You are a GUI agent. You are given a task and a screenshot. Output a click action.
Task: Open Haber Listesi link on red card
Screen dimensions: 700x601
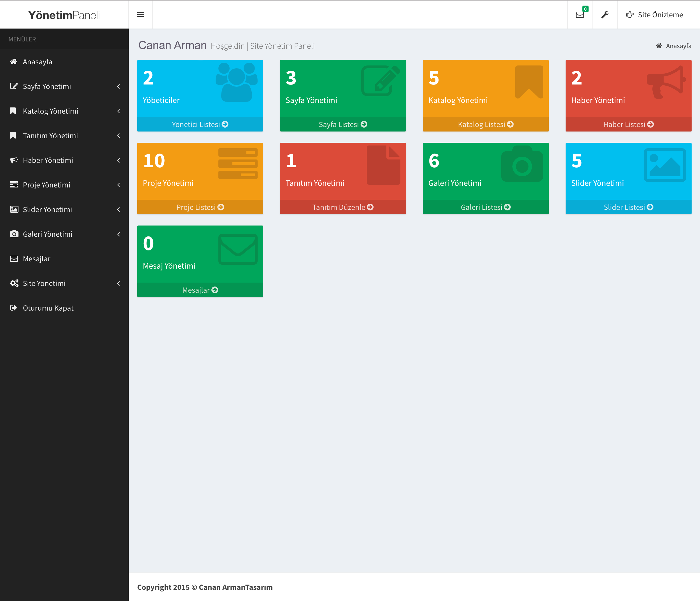628,125
